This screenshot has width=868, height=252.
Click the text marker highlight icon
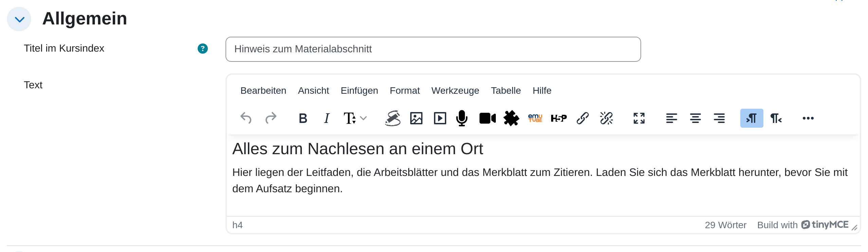click(393, 118)
